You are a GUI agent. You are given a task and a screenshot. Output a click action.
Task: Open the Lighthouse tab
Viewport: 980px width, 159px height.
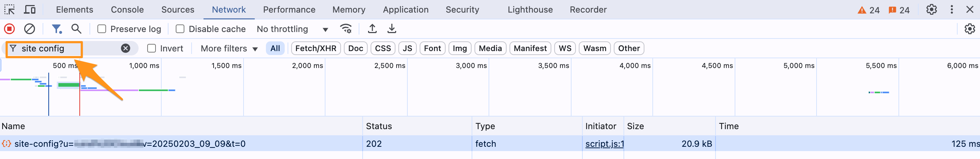pyautogui.click(x=530, y=9)
